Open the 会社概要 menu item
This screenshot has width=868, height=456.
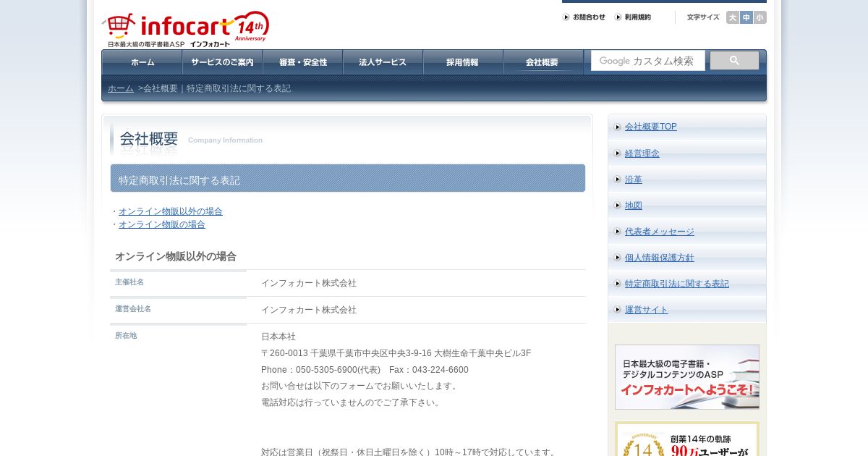point(543,62)
